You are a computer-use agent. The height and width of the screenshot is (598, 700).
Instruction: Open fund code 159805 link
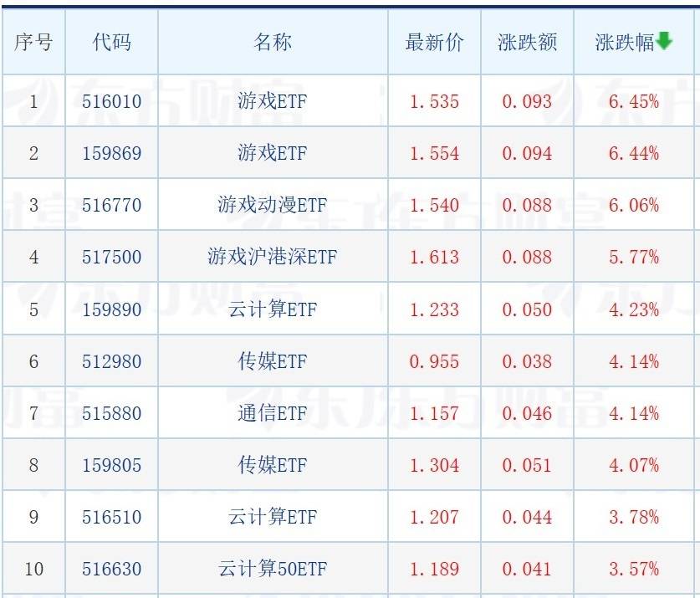pyautogui.click(x=111, y=465)
